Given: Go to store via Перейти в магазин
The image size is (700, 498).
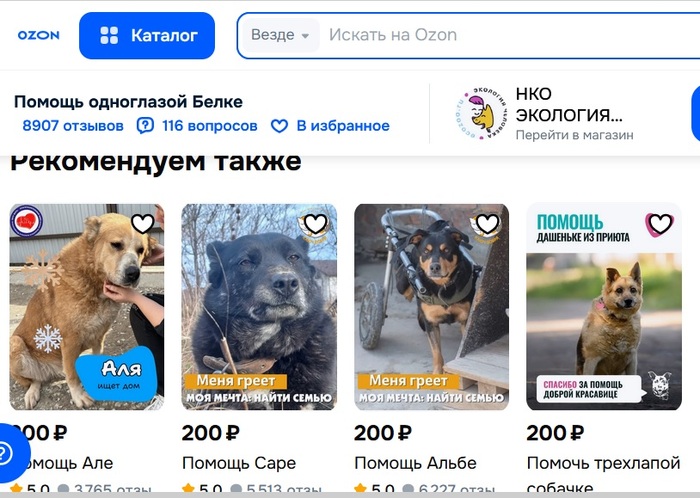Looking at the screenshot, I should (x=574, y=135).
